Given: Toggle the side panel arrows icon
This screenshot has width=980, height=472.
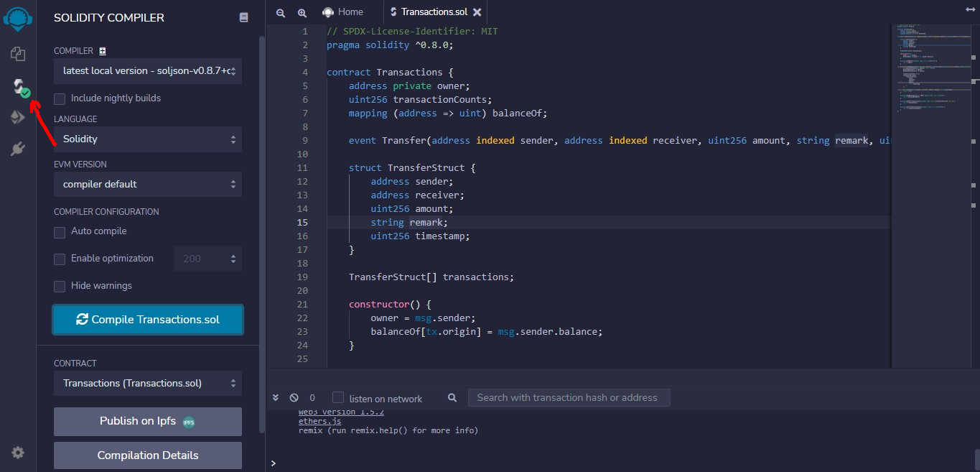Looking at the screenshot, I should tap(970, 10).
